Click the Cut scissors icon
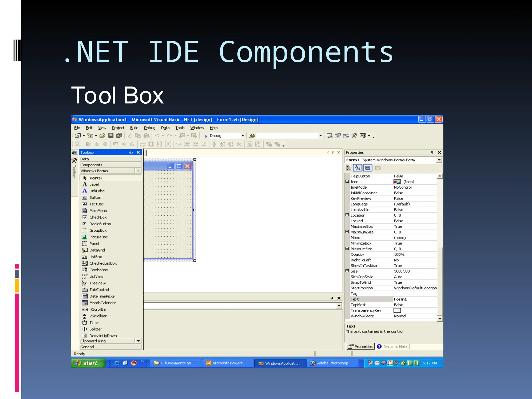This screenshot has height=399, width=532. click(x=130, y=136)
